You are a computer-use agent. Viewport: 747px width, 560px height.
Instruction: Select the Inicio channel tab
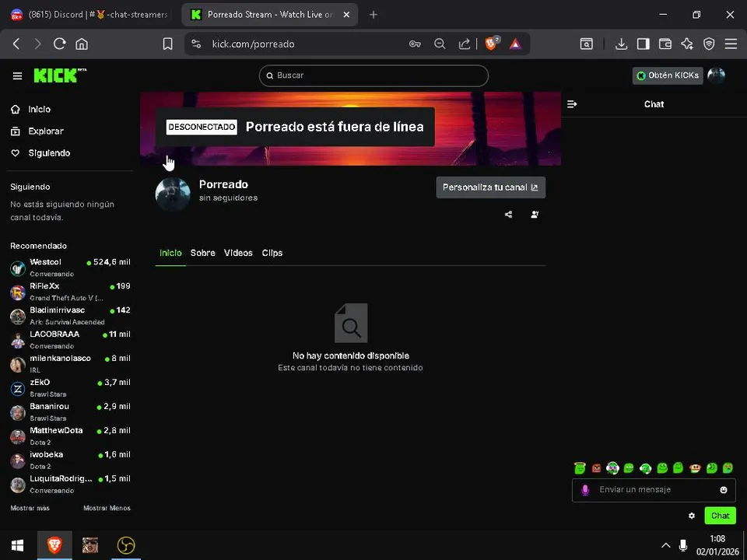(x=170, y=253)
